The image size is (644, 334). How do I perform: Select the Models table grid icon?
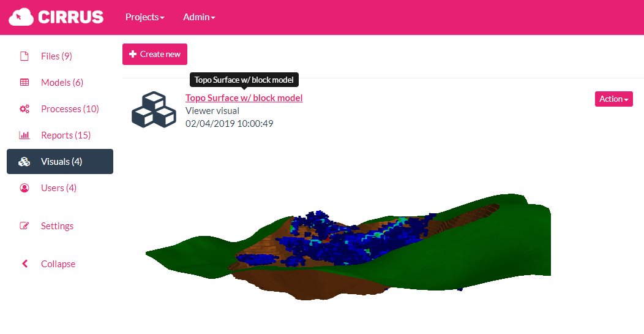(24, 83)
